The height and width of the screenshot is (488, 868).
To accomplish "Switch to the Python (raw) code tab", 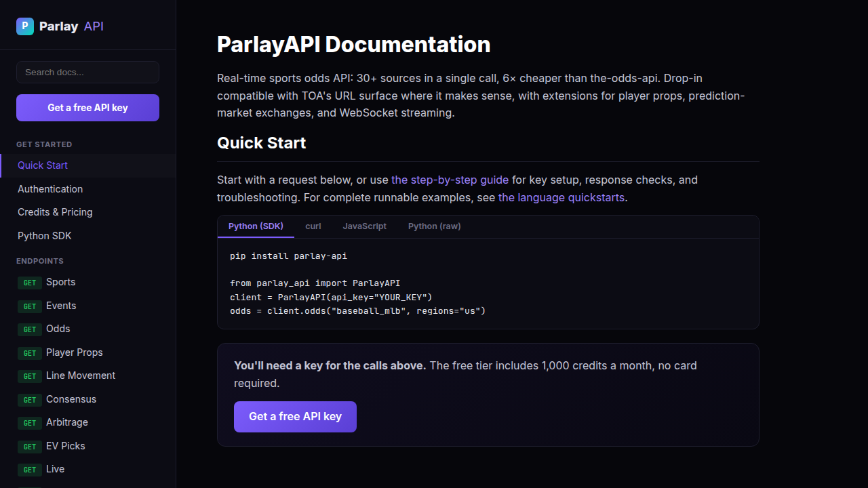I will (435, 226).
